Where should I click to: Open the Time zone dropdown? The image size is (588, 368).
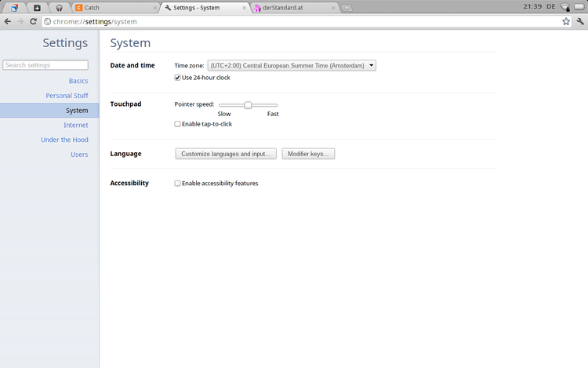[291, 66]
